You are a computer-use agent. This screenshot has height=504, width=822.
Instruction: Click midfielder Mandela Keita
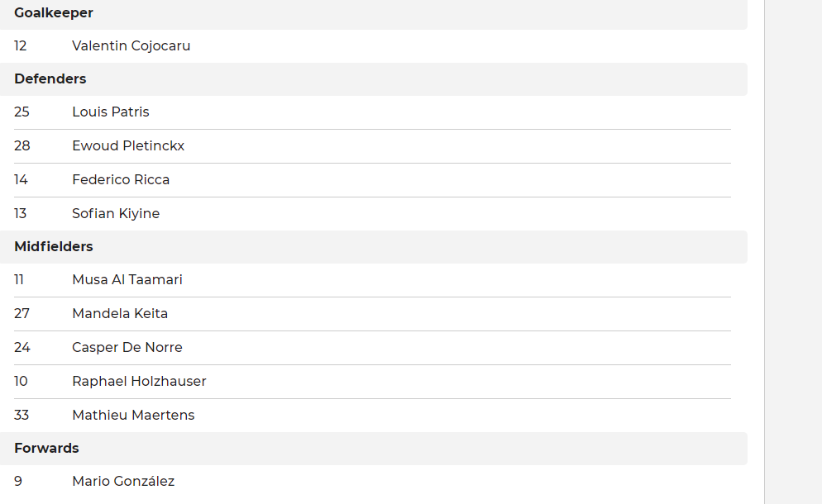(x=120, y=314)
